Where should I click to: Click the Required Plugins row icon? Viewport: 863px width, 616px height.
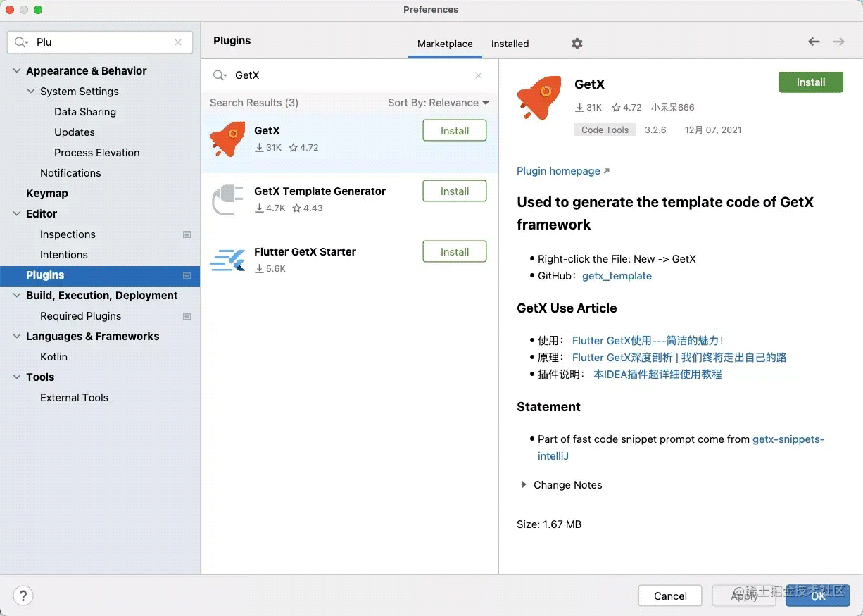point(187,316)
